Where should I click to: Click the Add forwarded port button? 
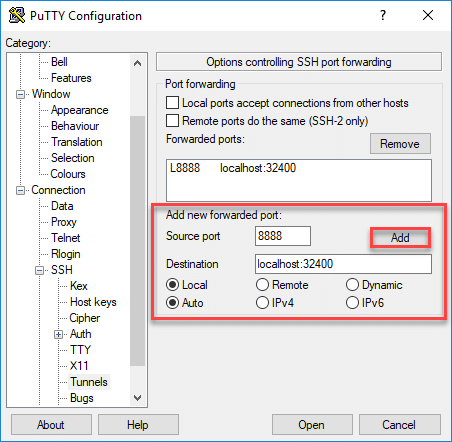[400, 238]
